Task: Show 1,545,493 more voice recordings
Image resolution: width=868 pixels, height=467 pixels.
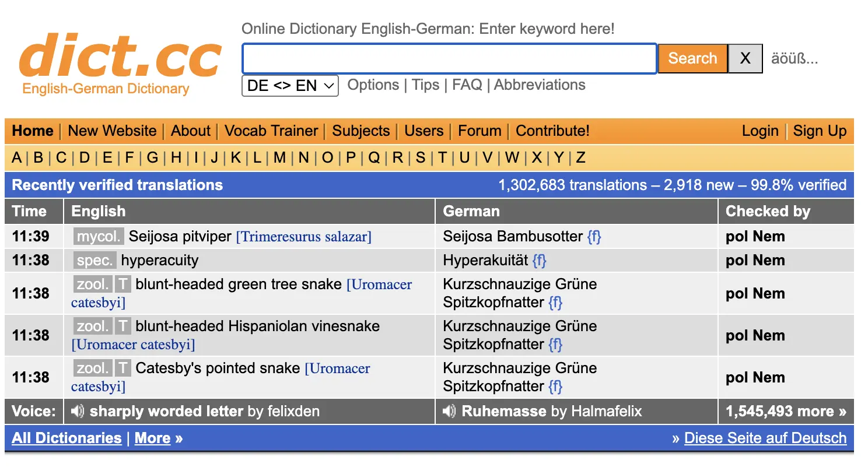Action: click(x=786, y=411)
